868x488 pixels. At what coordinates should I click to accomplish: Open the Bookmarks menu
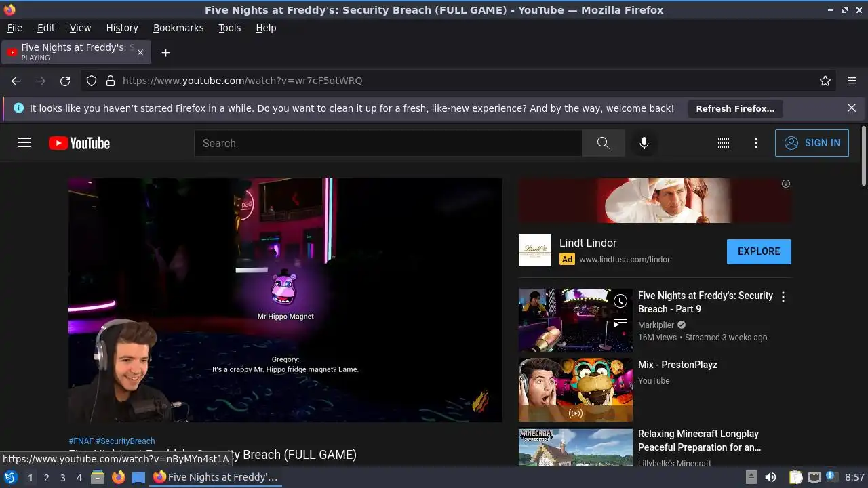(178, 28)
